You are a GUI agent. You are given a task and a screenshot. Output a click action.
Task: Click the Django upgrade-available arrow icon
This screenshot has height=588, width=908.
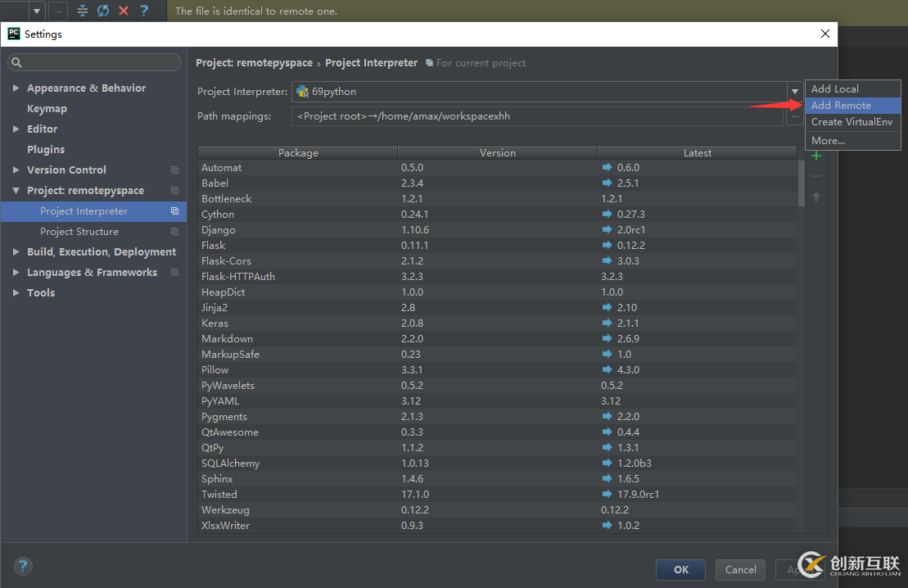coord(607,230)
